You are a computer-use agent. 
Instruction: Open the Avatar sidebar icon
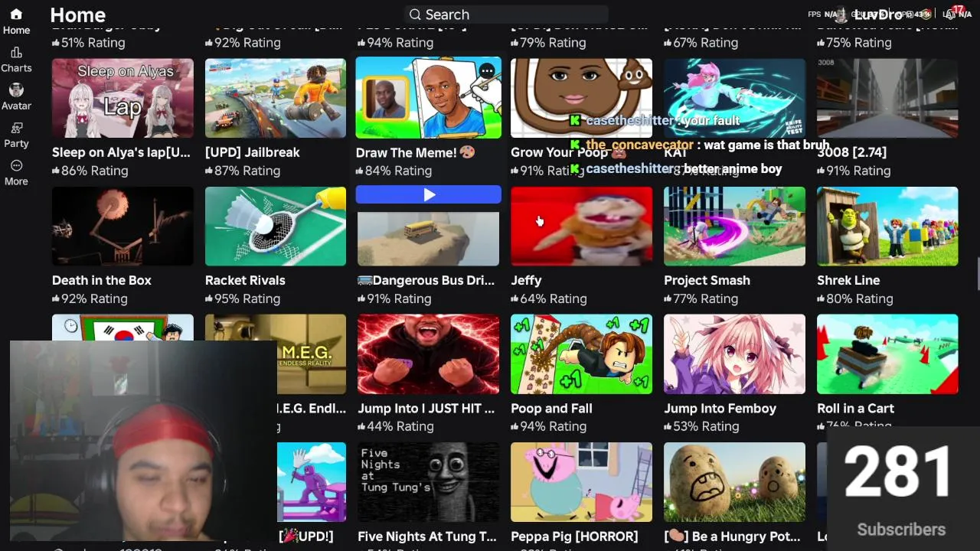pyautogui.click(x=16, y=97)
